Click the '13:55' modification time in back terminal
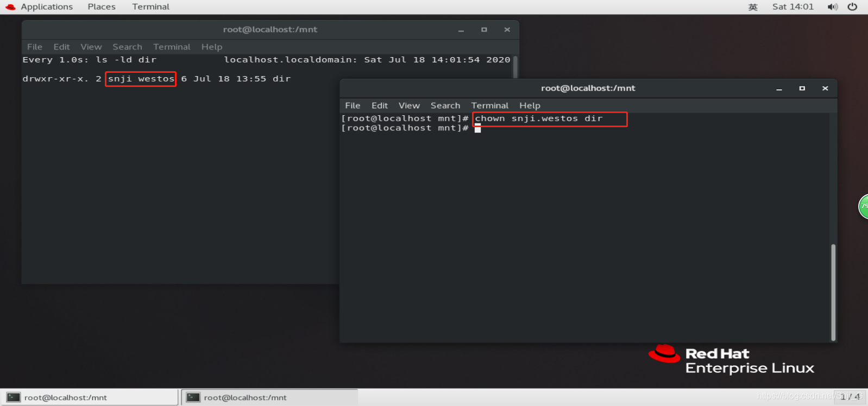This screenshot has height=406, width=868. tap(251, 79)
